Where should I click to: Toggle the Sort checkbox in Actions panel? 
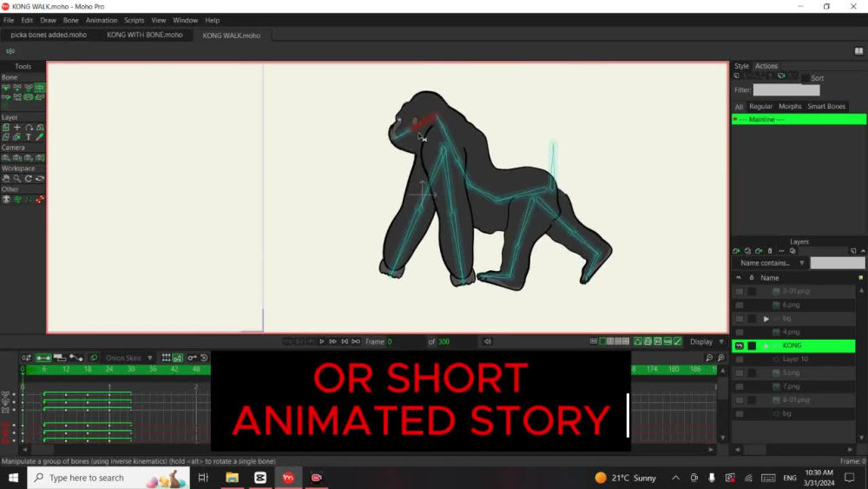[805, 78]
